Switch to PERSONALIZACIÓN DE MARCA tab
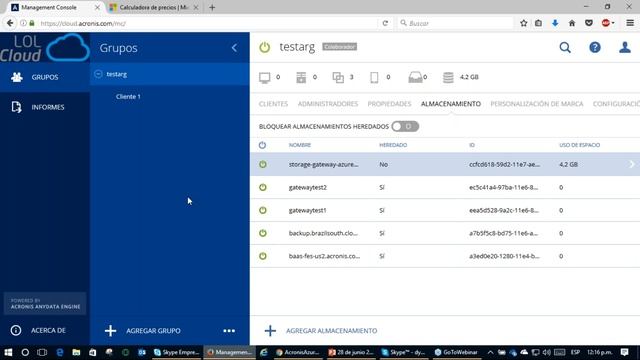 tap(537, 104)
